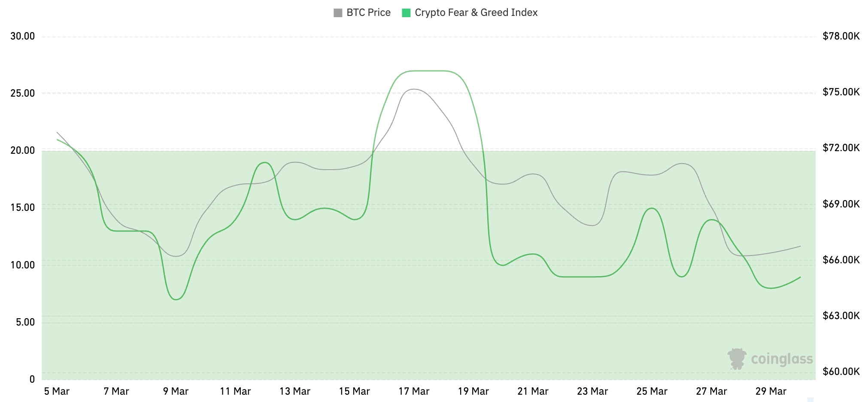Screen dimensions: 868x402
Task: Click the $78.00K right axis value
Action: 841,36
